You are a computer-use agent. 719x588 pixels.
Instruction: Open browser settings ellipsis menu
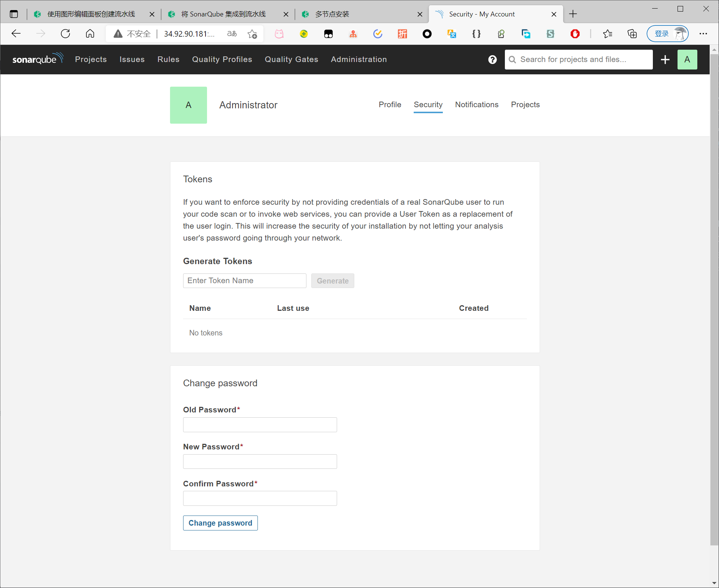[703, 34]
